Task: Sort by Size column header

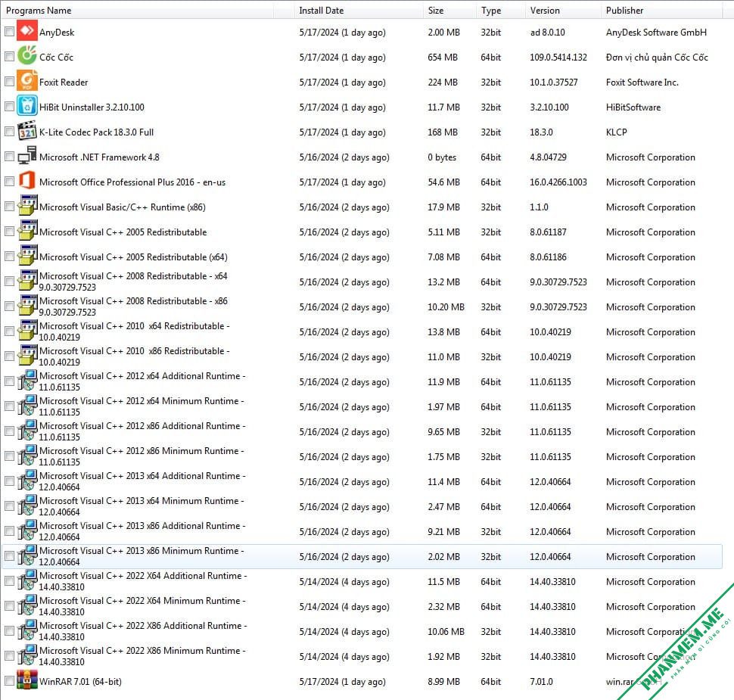Action: click(449, 11)
